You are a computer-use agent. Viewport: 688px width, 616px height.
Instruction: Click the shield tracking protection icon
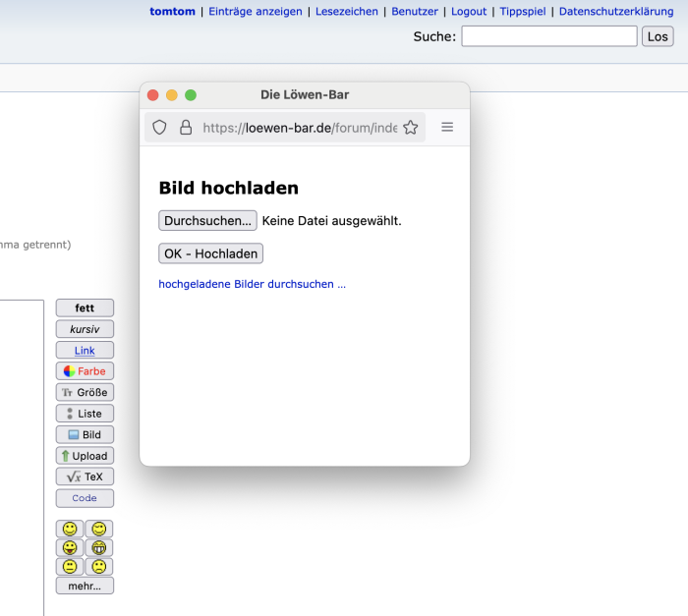coord(159,128)
